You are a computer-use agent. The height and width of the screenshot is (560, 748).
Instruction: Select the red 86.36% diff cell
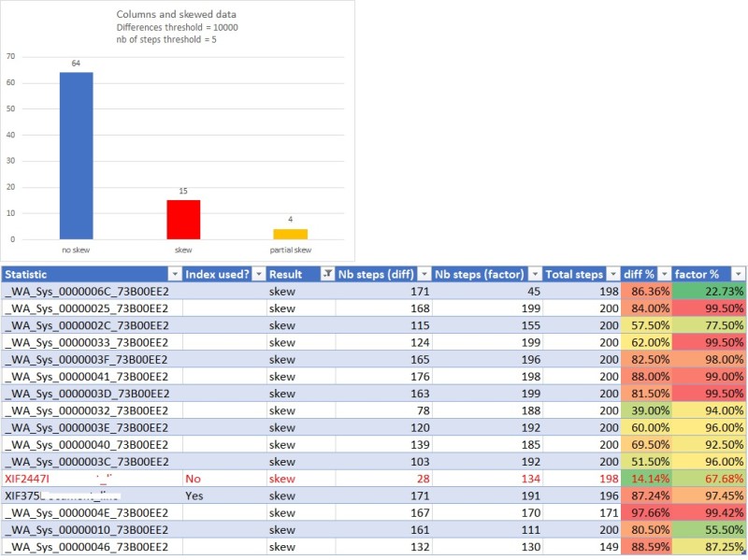point(645,291)
